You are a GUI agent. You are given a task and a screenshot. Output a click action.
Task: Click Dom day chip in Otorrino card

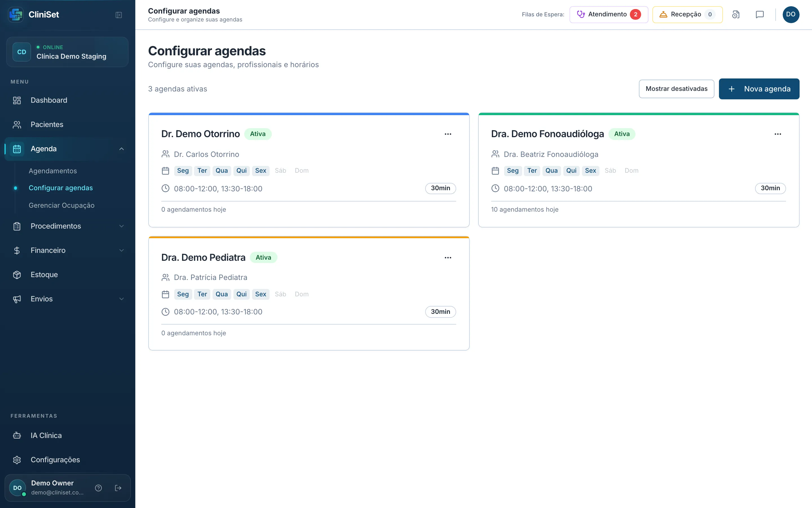[302, 170]
